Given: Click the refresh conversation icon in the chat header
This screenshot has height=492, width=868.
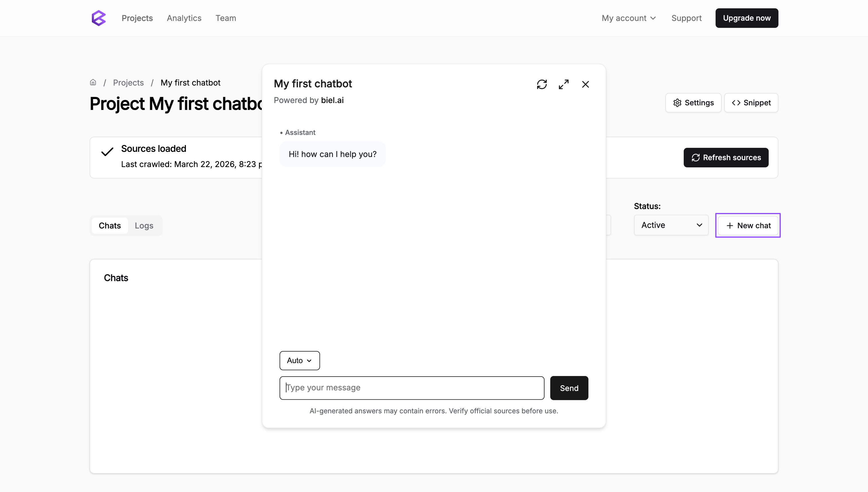Looking at the screenshot, I should click(x=542, y=84).
